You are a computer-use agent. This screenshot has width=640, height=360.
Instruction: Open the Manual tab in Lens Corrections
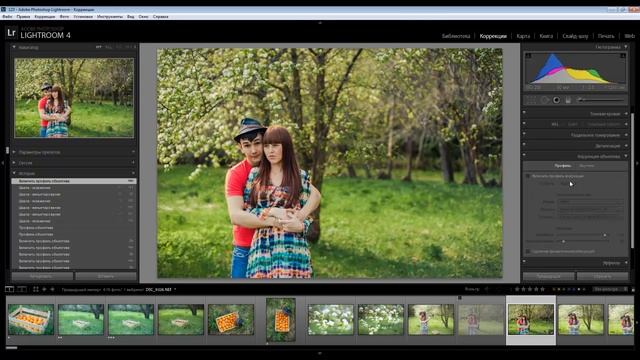tap(587, 166)
